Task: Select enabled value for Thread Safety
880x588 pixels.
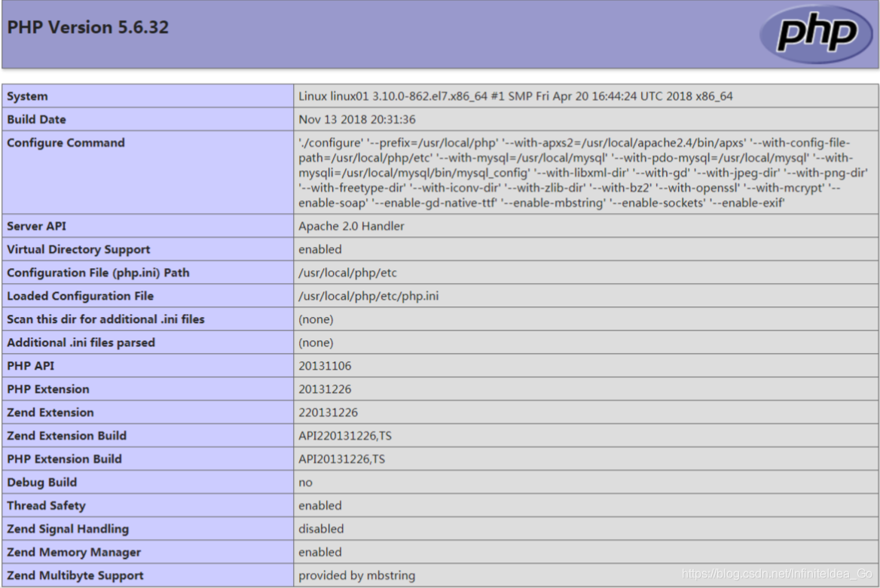Action: coord(320,505)
